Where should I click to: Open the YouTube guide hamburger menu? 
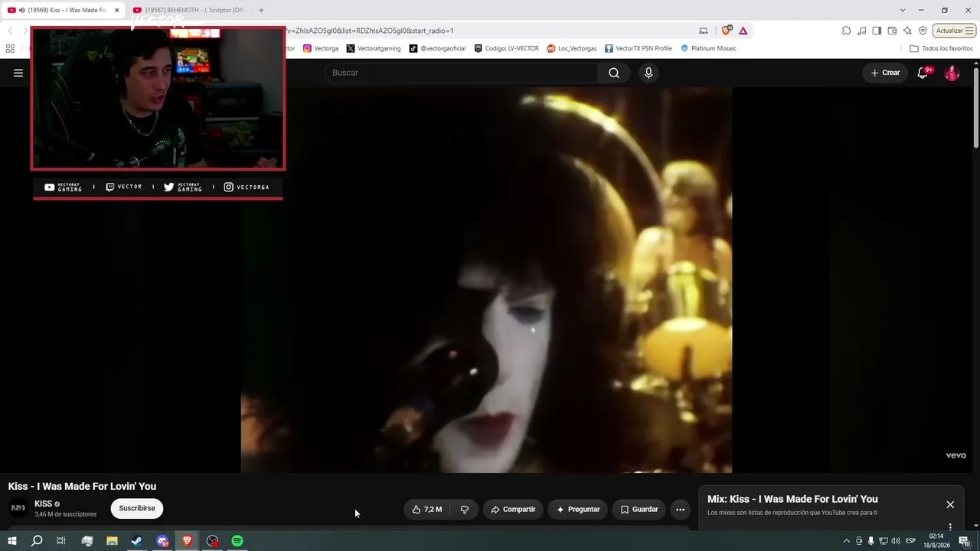coord(18,73)
